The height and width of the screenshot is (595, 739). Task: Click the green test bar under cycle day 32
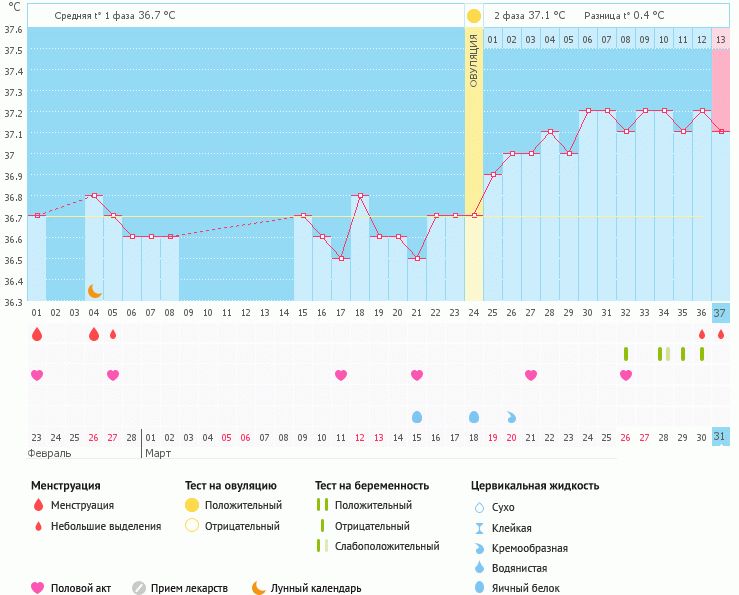click(x=626, y=354)
